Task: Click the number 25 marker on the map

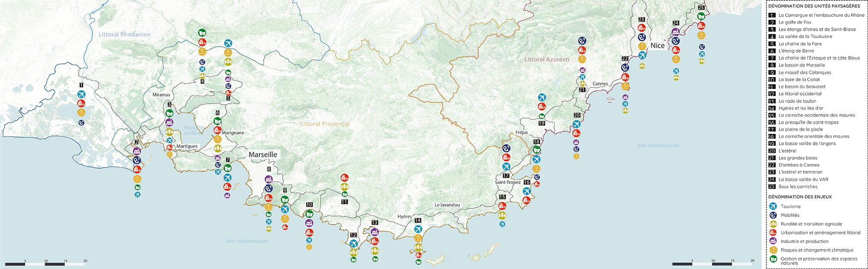Action: click(x=701, y=7)
